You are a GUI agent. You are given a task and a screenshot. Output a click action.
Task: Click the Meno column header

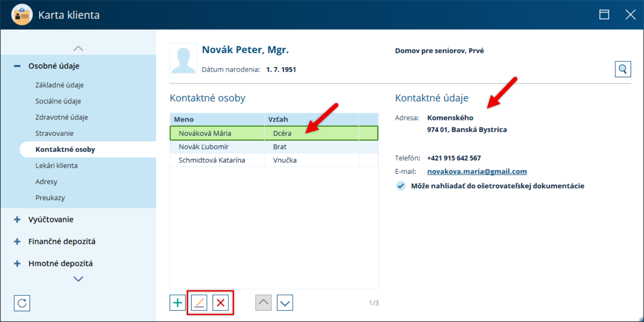[217, 119]
